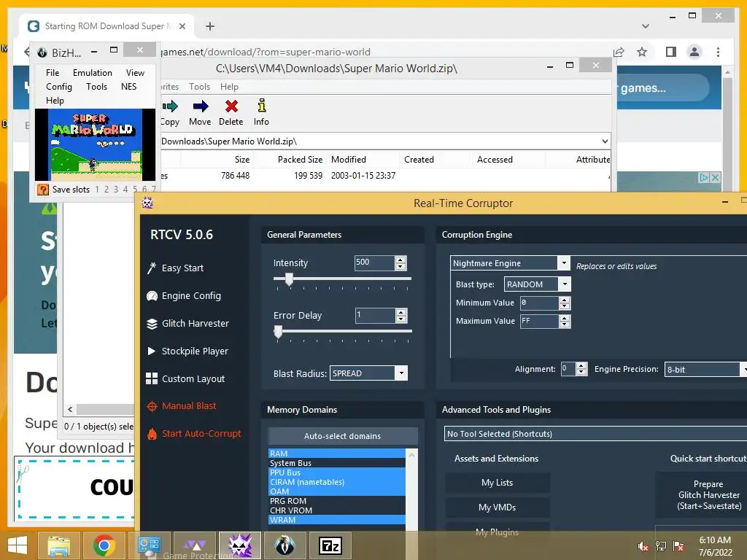The image size is (747, 560).
Task: Click the Chrome address bar URL
Action: (265, 52)
